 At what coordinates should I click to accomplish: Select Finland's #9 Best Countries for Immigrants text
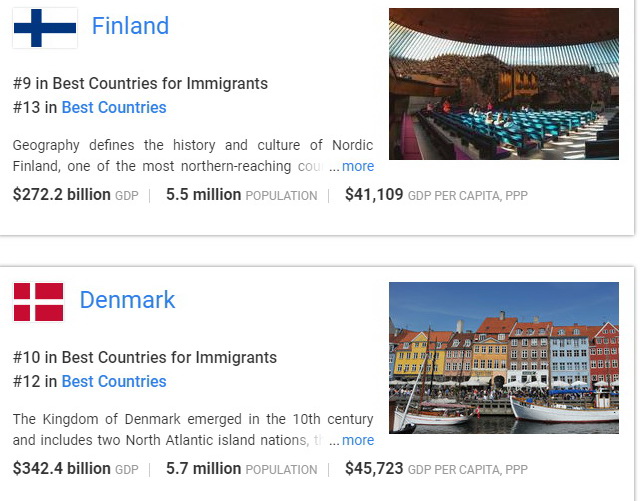pyautogui.click(x=140, y=83)
